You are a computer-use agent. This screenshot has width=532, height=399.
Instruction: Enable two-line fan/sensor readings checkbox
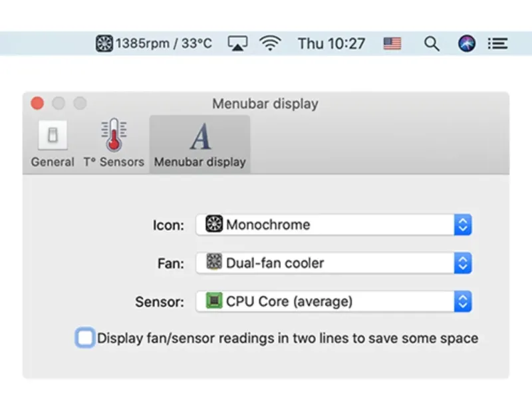click(85, 338)
